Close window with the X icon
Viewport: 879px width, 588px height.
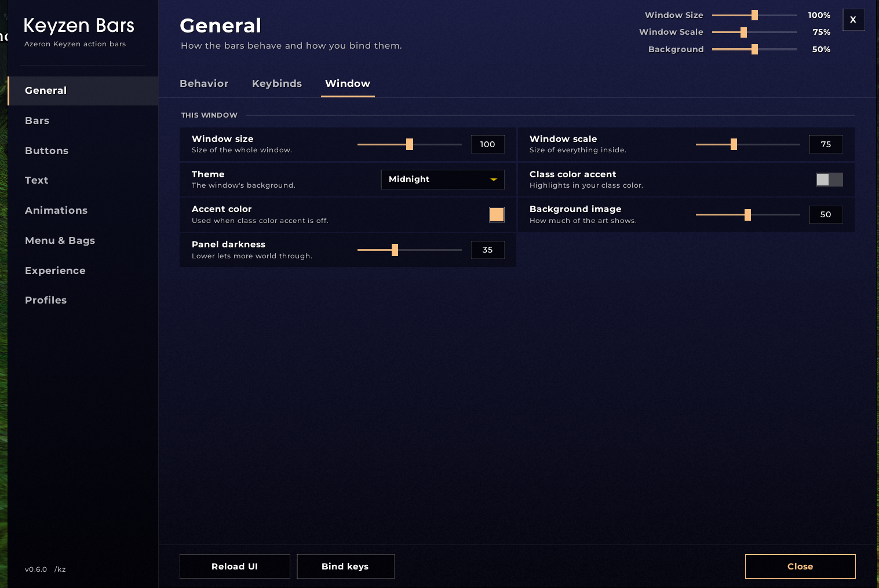(x=854, y=20)
